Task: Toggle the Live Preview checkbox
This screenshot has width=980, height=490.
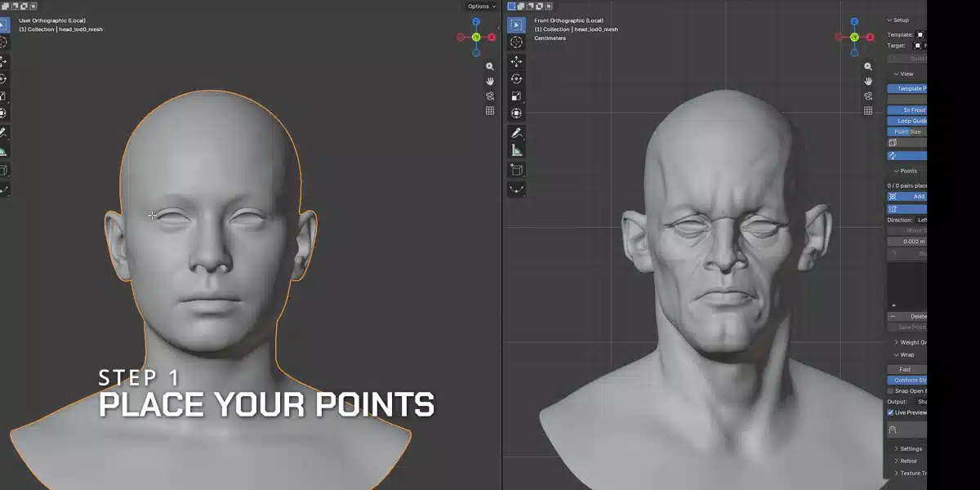Action: point(891,412)
